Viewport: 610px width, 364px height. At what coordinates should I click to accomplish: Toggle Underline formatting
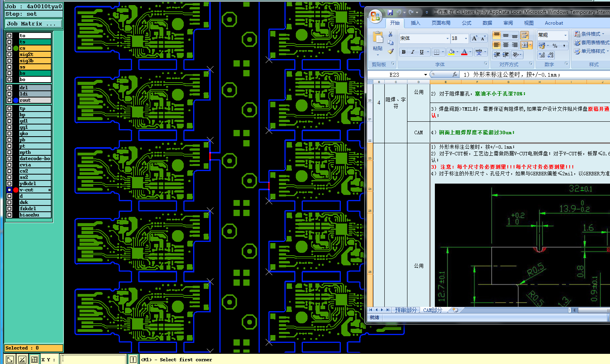click(422, 52)
